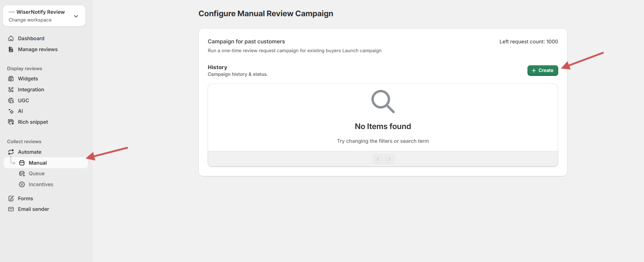Expand the workspace switcher chevron
Image resolution: width=644 pixels, height=262 pixels.
(x=76, y=16)
